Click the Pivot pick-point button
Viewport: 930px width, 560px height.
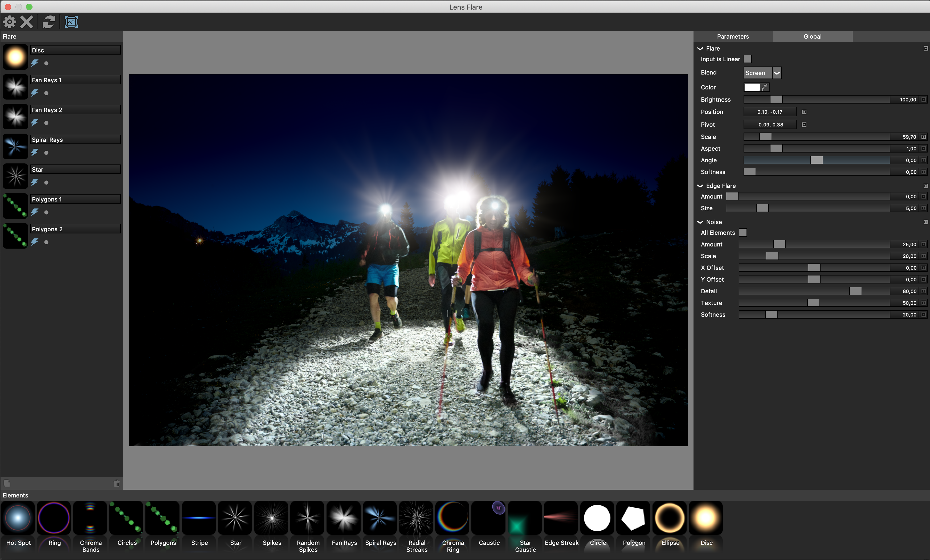[x=804, y=125]
